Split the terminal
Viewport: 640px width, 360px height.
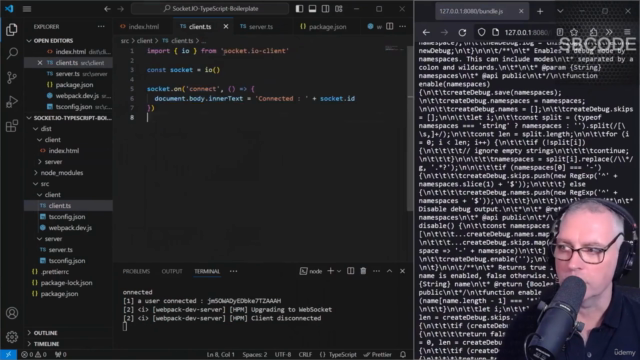point(350,271)
